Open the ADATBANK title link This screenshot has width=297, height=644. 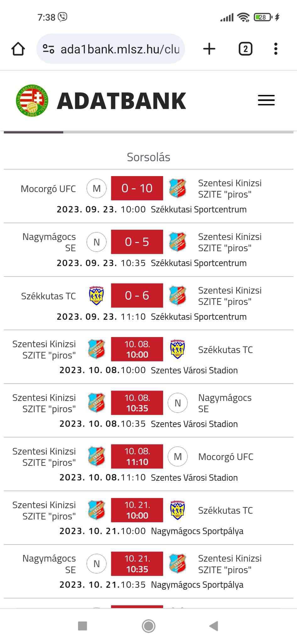[x=122, y=101]
